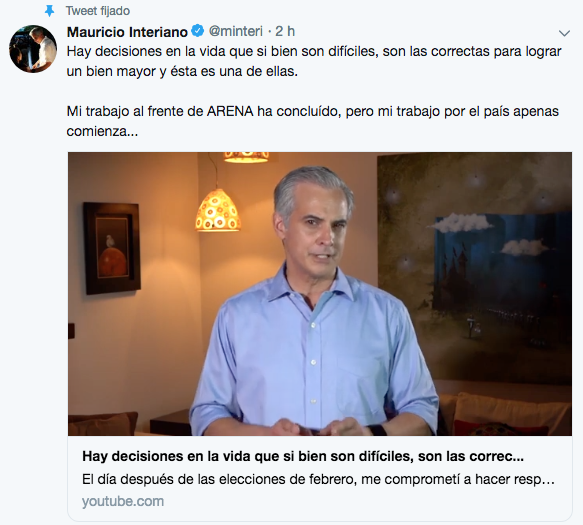Click the blue pinned-tweet pushpin icon

[49, 11]
